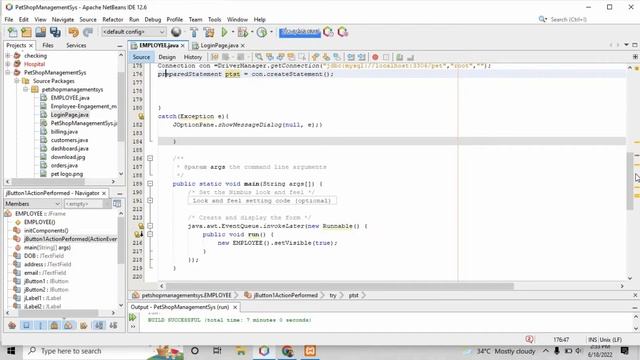
Task: Toggle the highlighted Navigator sort icon
Action: tap(99, 325)
